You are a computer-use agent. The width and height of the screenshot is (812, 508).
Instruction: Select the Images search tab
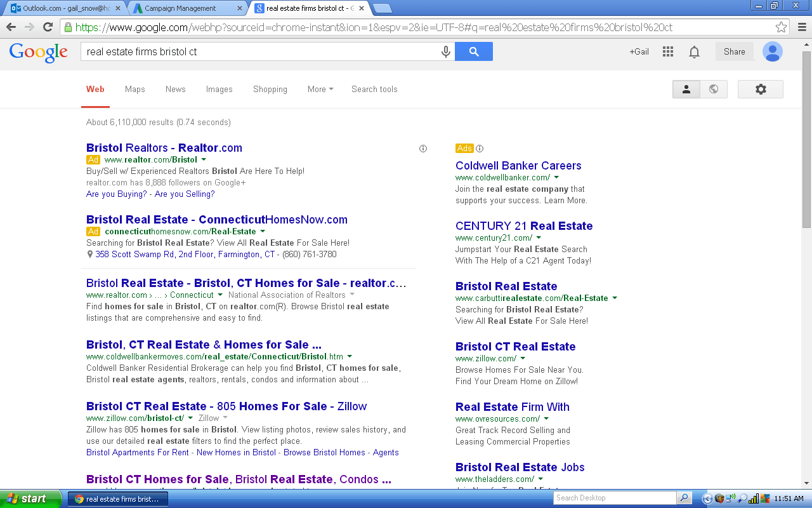(219, 90)
